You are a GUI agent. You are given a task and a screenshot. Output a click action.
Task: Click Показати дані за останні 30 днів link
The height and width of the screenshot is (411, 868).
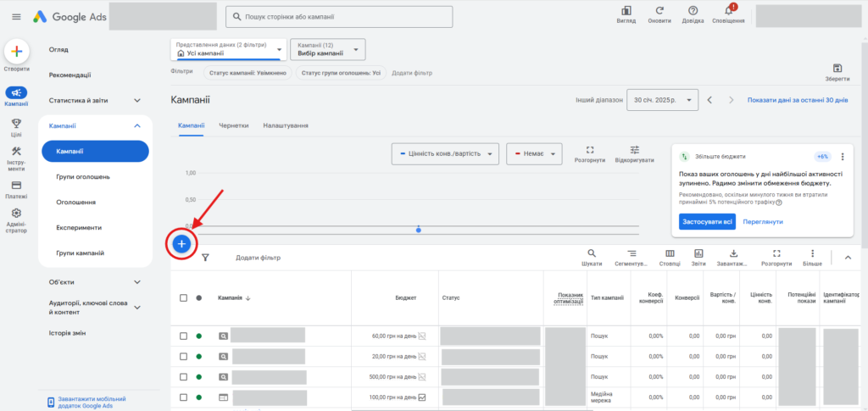[x=797, y=100]
